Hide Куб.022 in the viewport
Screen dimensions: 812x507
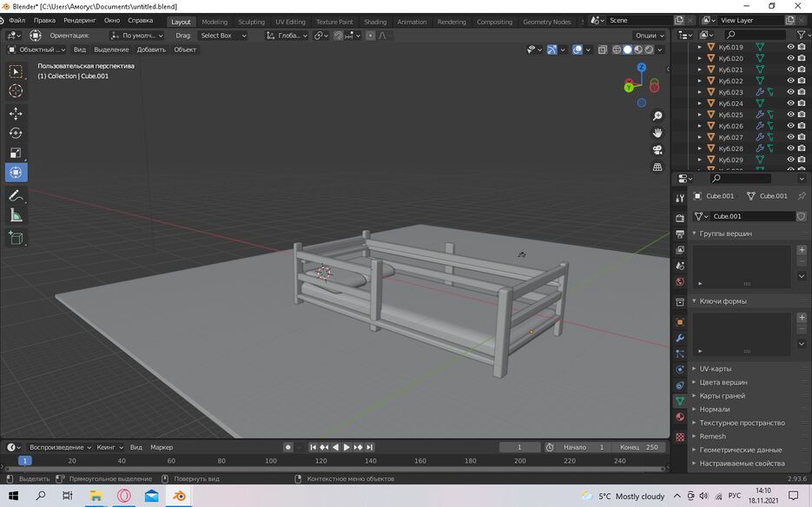click(x=791, y=81)
